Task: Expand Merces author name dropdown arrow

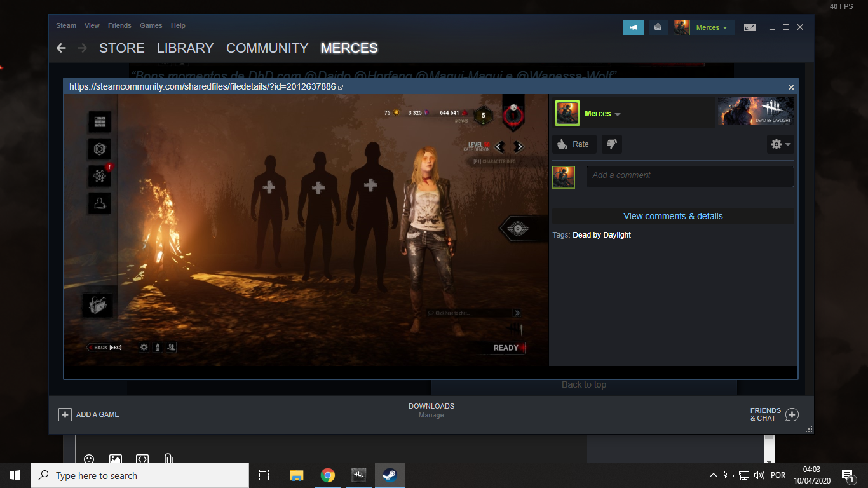Action: [618, 114]
